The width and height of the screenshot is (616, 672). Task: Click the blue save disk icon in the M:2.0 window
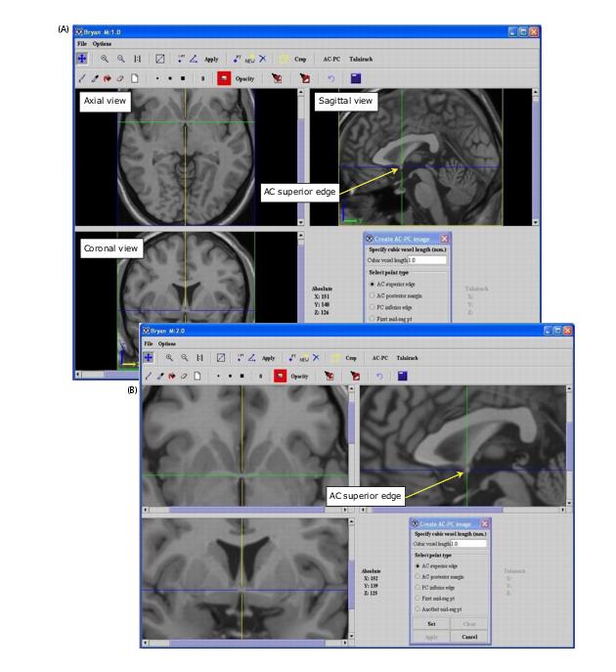coord(401,375)
